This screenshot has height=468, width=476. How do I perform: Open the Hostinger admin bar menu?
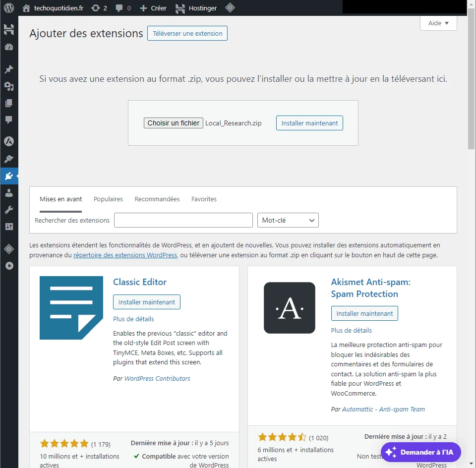[x=196, y=8]
